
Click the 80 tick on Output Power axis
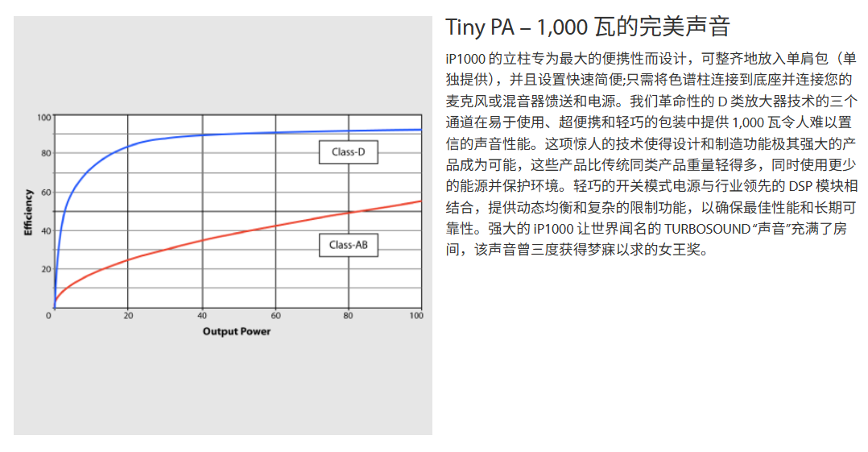(x=349, y=316)
